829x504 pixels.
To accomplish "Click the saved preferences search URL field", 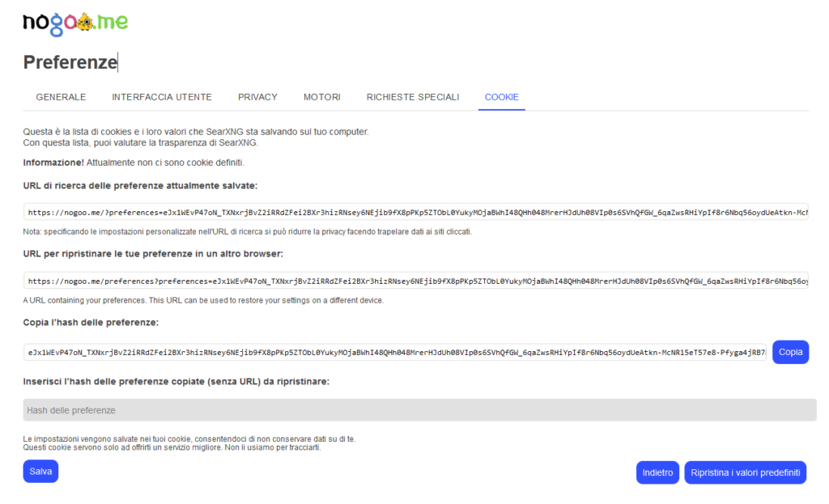I will coord(415,212).
